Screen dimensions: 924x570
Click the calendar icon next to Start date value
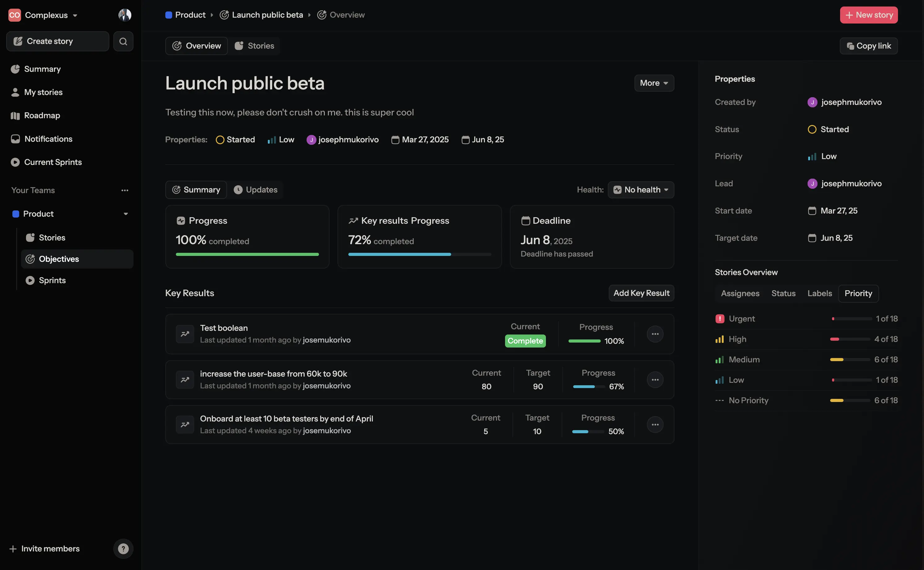[812, 211]
